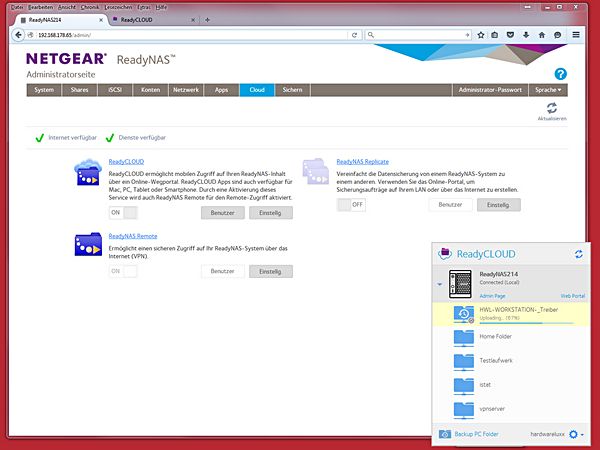Open a new browser tab with plus
Screen dimensions: 600x450
click(207, 20)
